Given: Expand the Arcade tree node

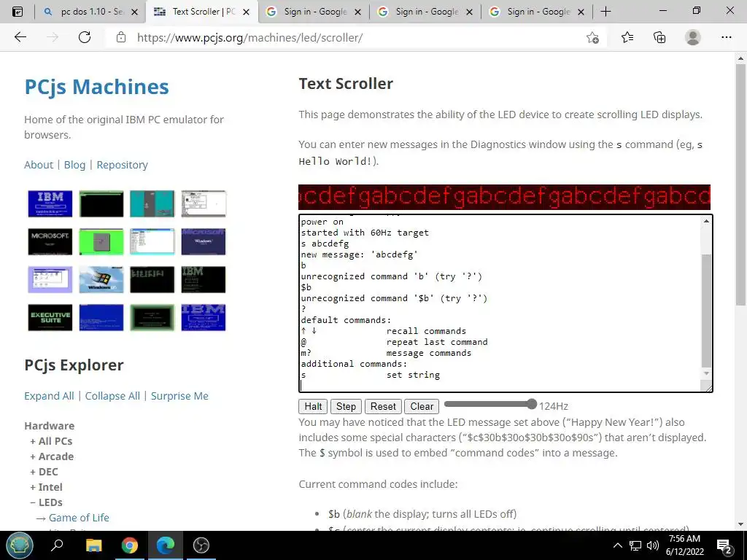Looking at the screenshot, I should 52,456.
